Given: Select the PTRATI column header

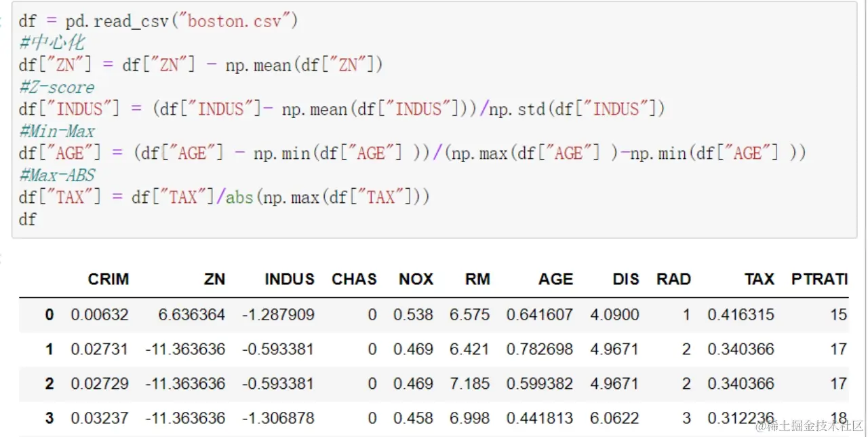Looking at the screenshot, I should coord(819,279).
